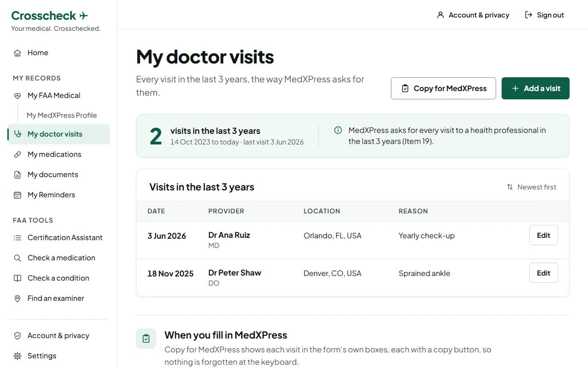Click the Sign out link
This screenshot has width=588, height=368.
[544, 15]
